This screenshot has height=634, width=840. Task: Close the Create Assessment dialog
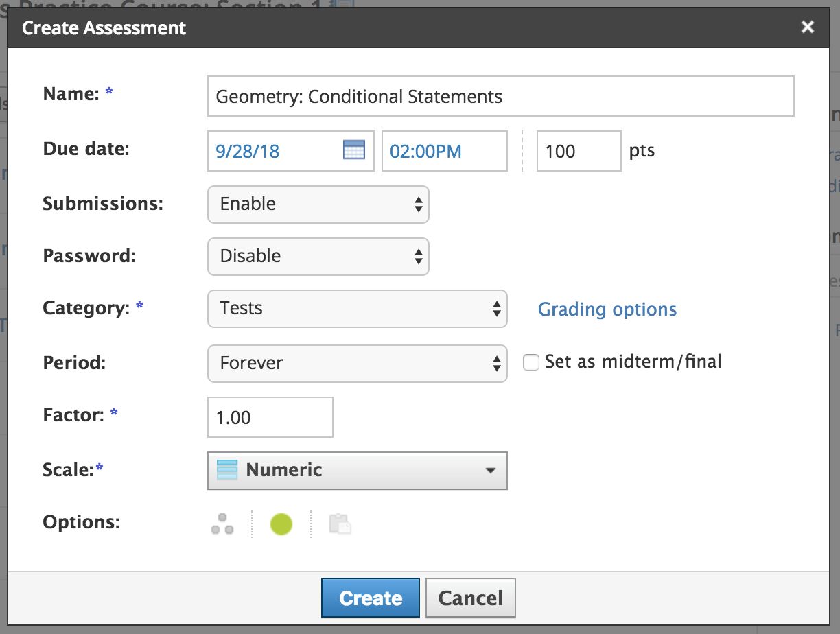808,27
